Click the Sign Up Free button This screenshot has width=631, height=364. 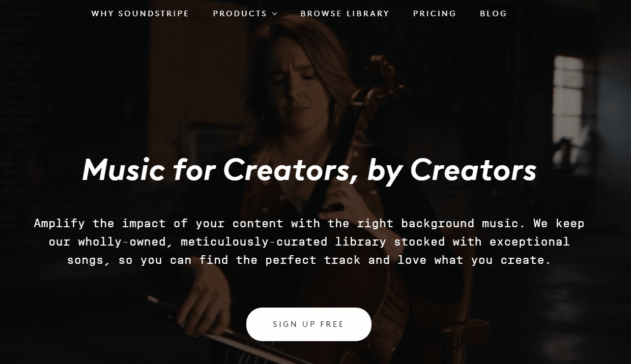(308, 324)
